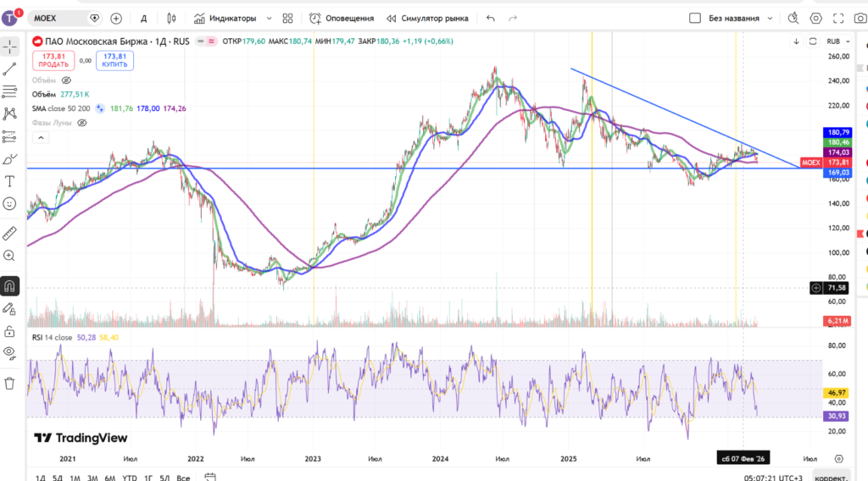Open go-to-date calendar icon
868x481 pixels.
210,477
